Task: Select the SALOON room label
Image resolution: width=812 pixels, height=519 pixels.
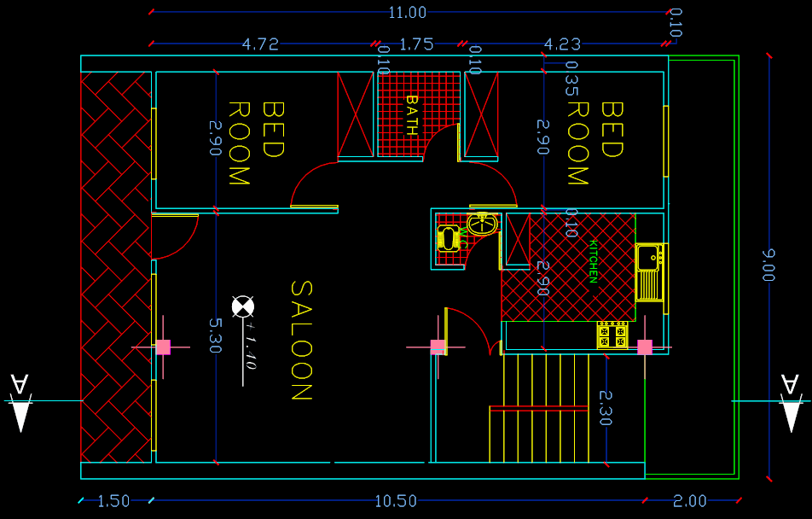Action: click(x=301, y=340)
